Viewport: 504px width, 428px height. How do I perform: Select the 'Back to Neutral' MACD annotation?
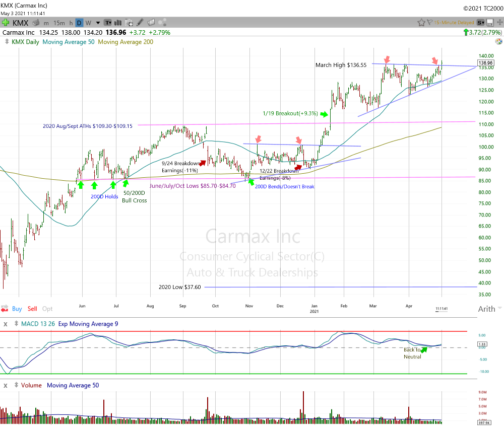click(412, 353)
